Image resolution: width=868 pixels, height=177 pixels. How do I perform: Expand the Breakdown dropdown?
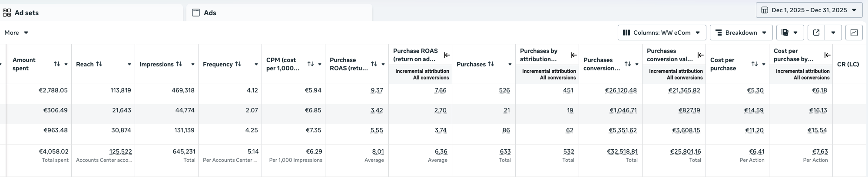pyautogui.click(x=741, y=33)
